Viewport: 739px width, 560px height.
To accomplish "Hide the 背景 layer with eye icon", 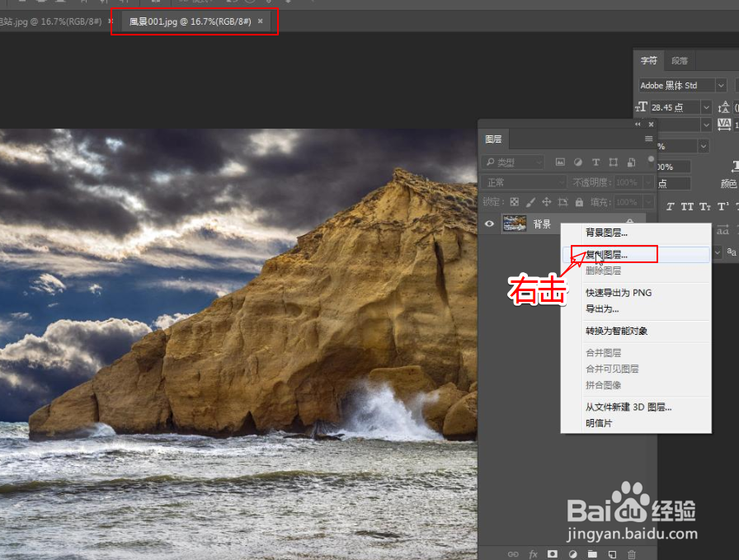I will 489,224.
